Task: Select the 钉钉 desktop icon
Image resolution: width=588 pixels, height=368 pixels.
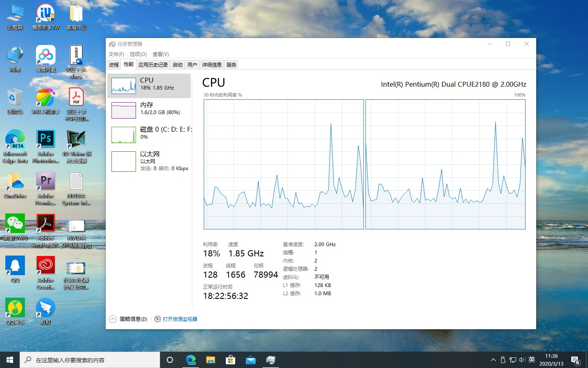Action: 46,312
